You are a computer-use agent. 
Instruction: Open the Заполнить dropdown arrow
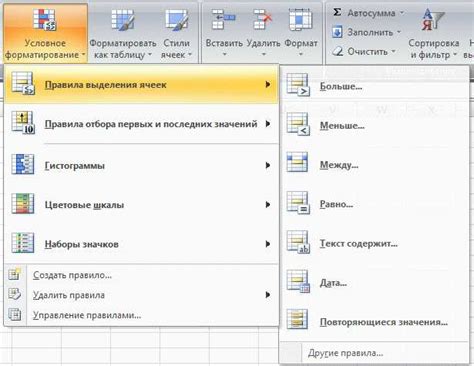(x=399, y=32)
